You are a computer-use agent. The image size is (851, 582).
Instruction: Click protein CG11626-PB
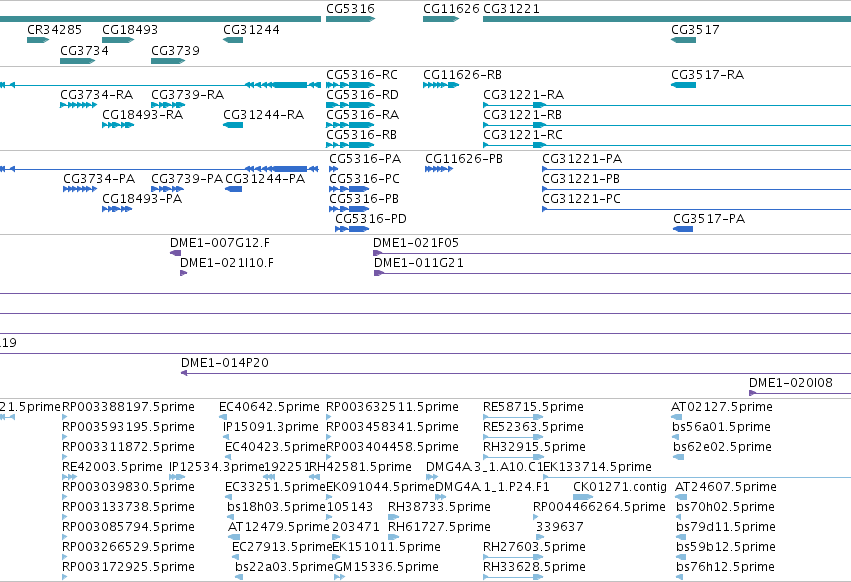[x=463, y=159]
